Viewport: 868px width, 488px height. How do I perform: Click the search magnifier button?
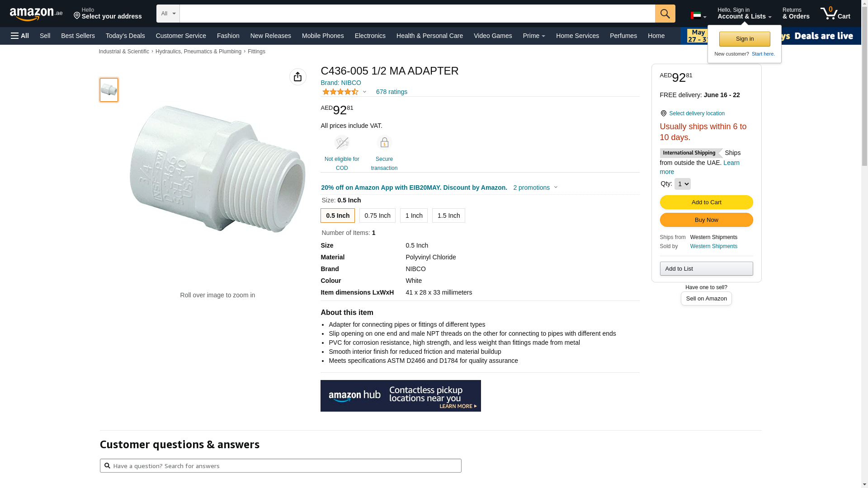(665, 14)
